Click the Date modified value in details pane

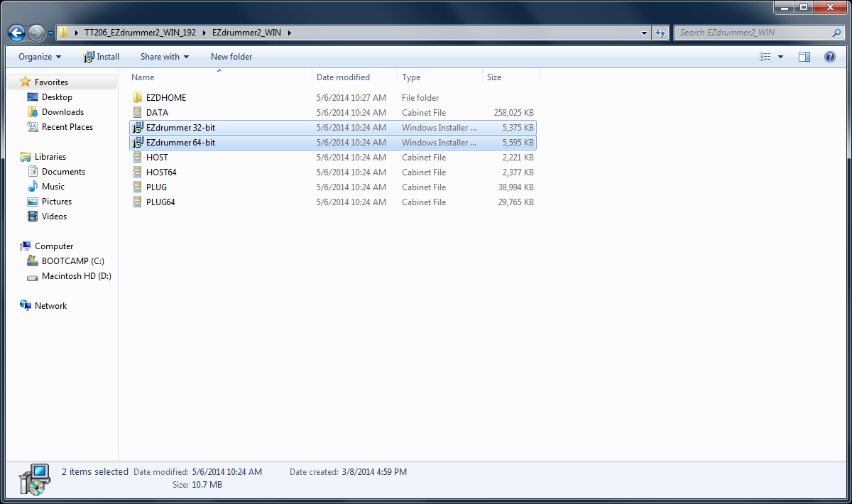[x=226, y=472]
